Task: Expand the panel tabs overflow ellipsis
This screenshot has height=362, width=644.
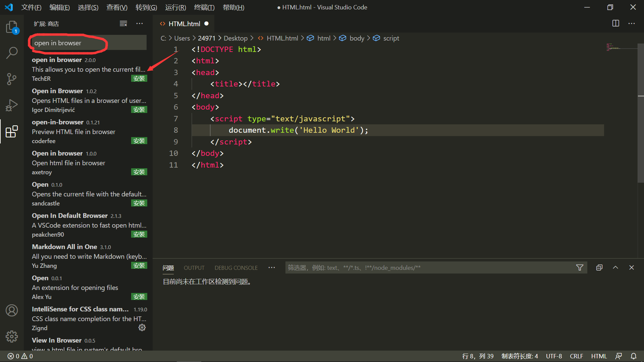Action: click(x=272, y=267)
